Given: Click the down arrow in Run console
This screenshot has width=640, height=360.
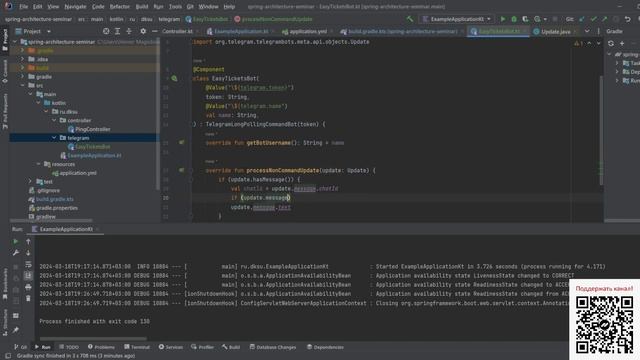Looking at the screenshot, I should coord(28,253).
